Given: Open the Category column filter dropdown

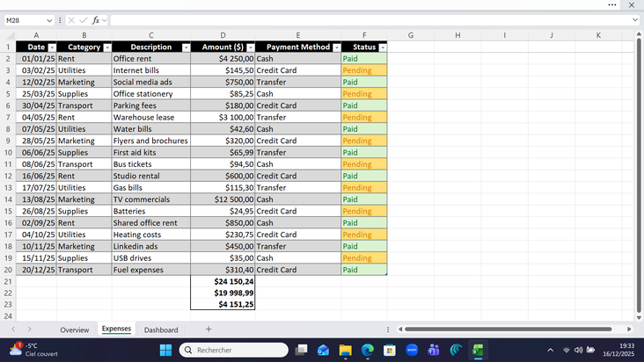Looking at the screenshot, I should (107, 47).
